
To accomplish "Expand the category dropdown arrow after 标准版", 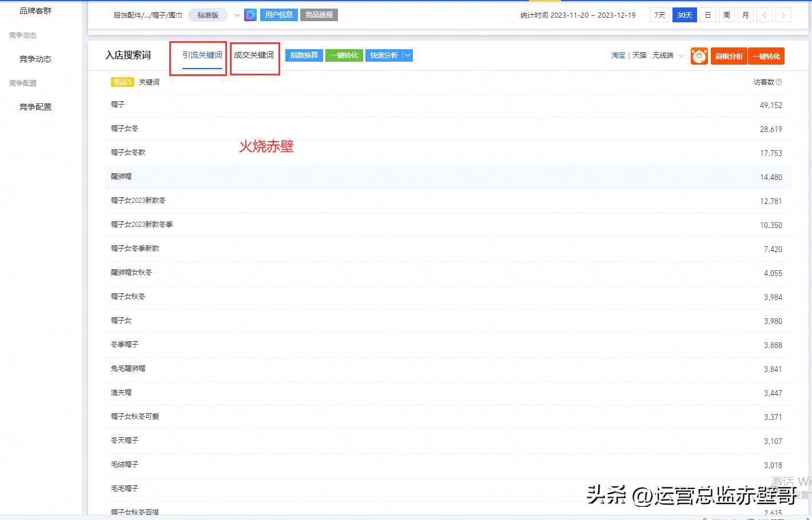I will (237, 15).
